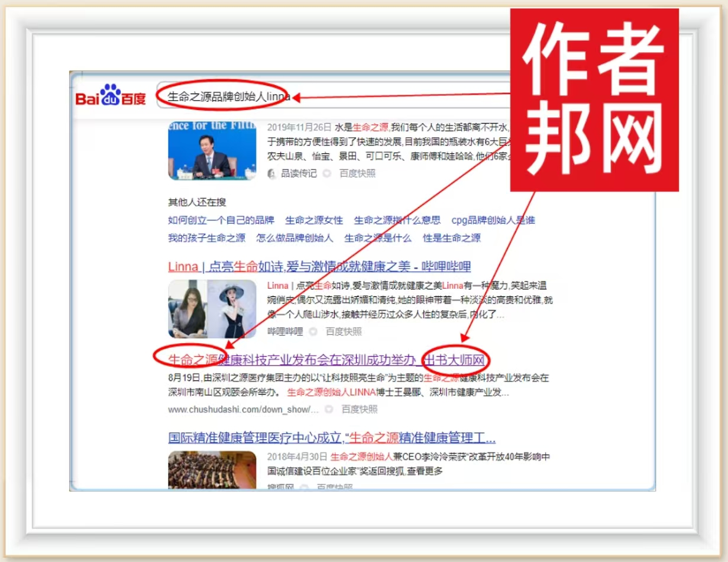The width and height of the screenshot is (728, 562).
Task: Click the 品读传记 author avatar icon
Action: coord(272,173)
